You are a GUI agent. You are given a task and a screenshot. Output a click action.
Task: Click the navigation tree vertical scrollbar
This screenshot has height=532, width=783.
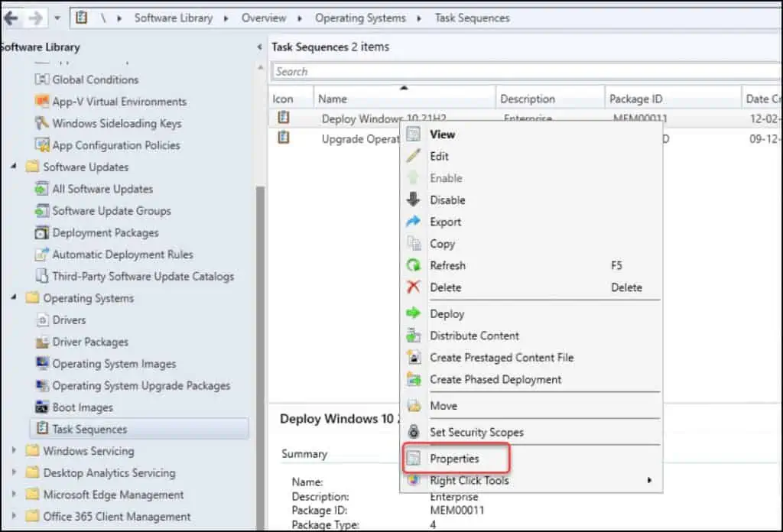(x=260, y=357)
